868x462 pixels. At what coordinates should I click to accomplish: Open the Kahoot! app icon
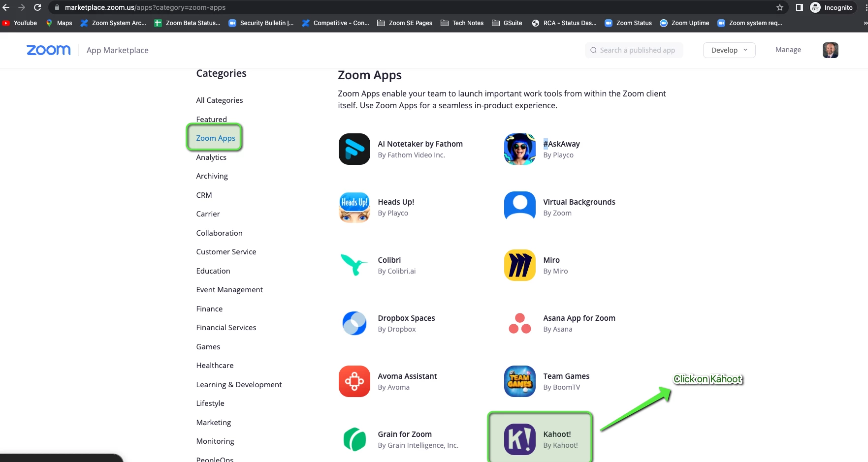pos(519,439)
